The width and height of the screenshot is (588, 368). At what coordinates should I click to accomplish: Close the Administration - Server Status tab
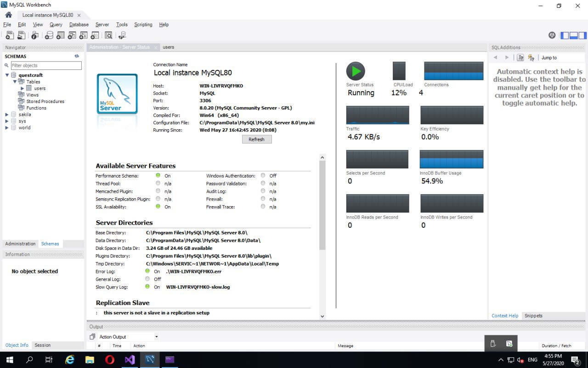coord(156,47)
